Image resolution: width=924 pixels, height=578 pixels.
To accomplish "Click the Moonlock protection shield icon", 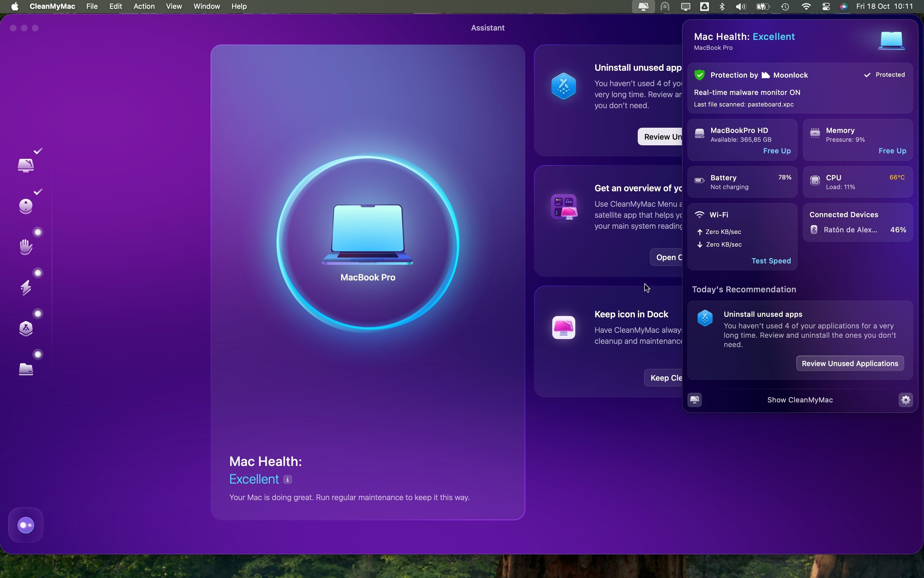I will pyautogui.click(x=700, y=75).
